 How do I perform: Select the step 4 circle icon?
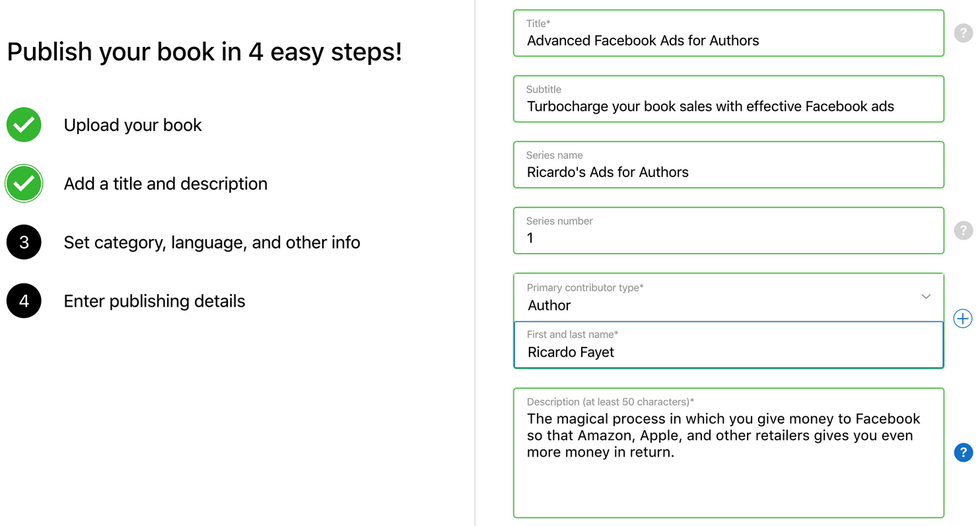coord(24,301)
